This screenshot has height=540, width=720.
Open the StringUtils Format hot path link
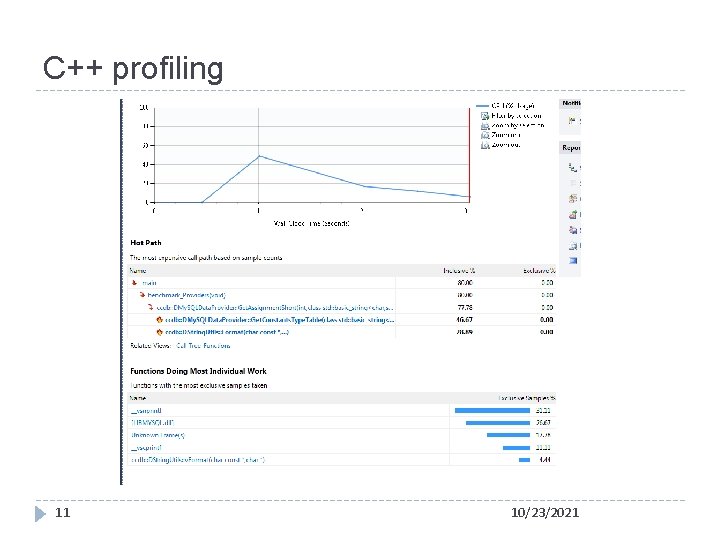[x=227, y=332]
